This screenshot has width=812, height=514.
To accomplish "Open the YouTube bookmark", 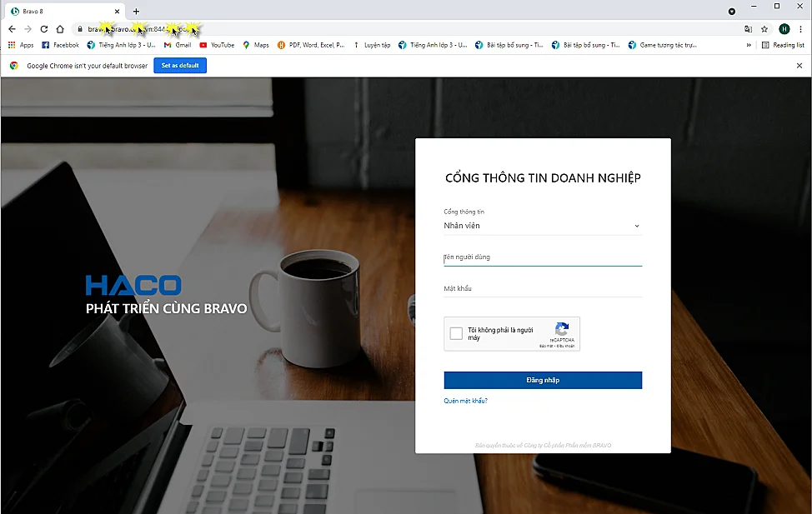I will tap(216, 45).
